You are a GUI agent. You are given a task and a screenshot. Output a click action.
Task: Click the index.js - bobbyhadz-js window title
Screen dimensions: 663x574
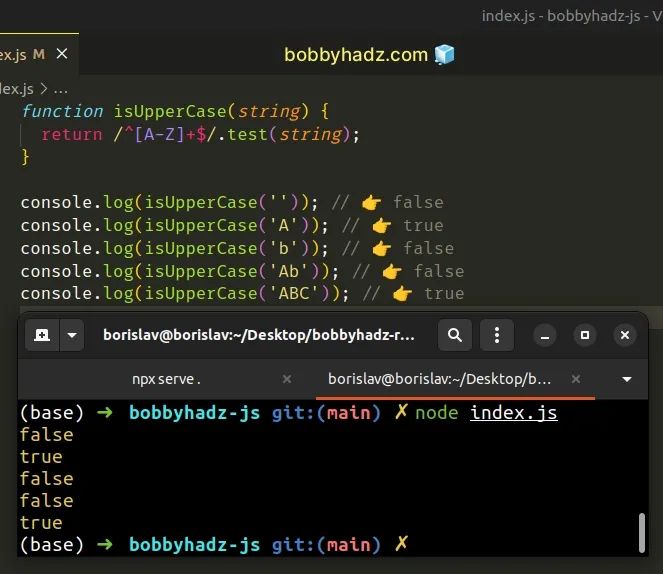click(x=572, y=16)
